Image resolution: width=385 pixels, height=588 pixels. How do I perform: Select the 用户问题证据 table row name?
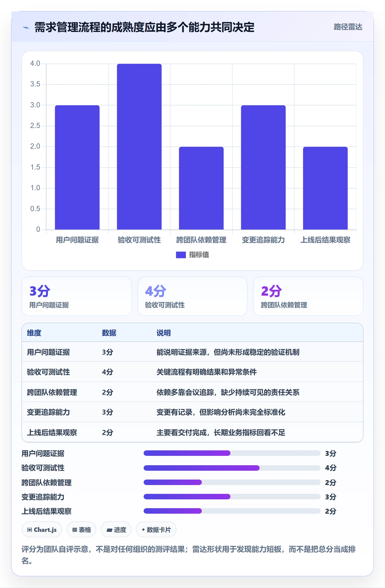coord(48,352)
